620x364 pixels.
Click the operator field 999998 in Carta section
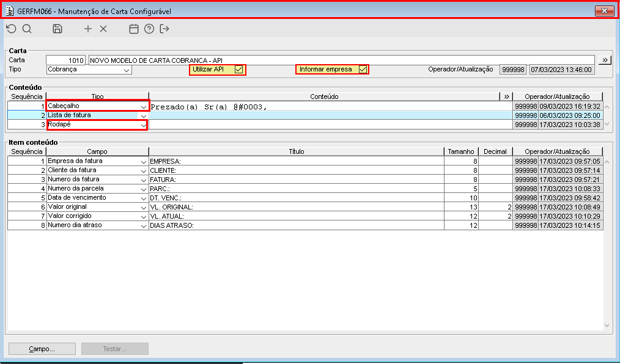point(513,70)
